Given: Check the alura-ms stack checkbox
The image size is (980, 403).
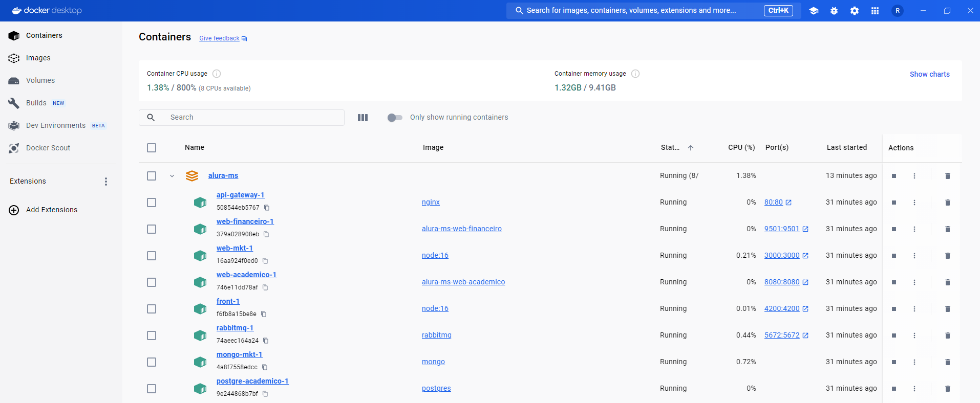Looking at the screenshot, I should coord(152,176).
